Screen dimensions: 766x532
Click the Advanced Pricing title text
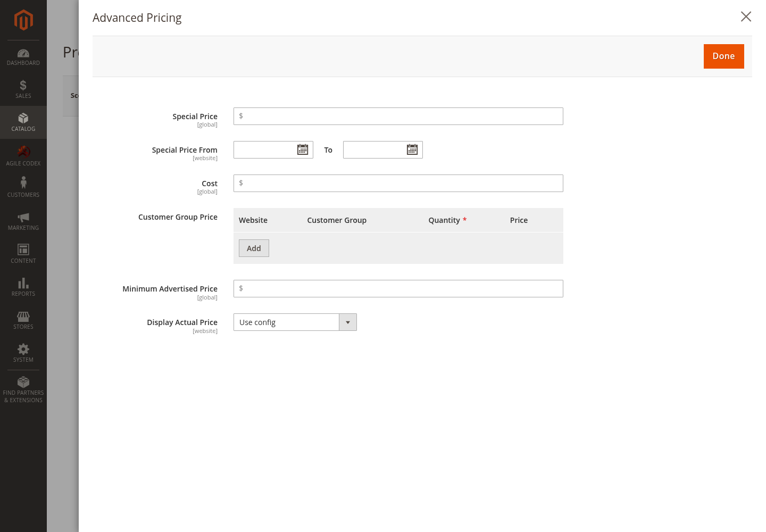point(137,18)
